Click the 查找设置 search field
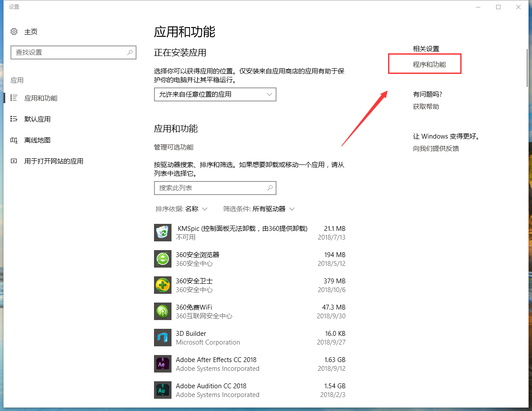532x411 pixels. point(73,52)
